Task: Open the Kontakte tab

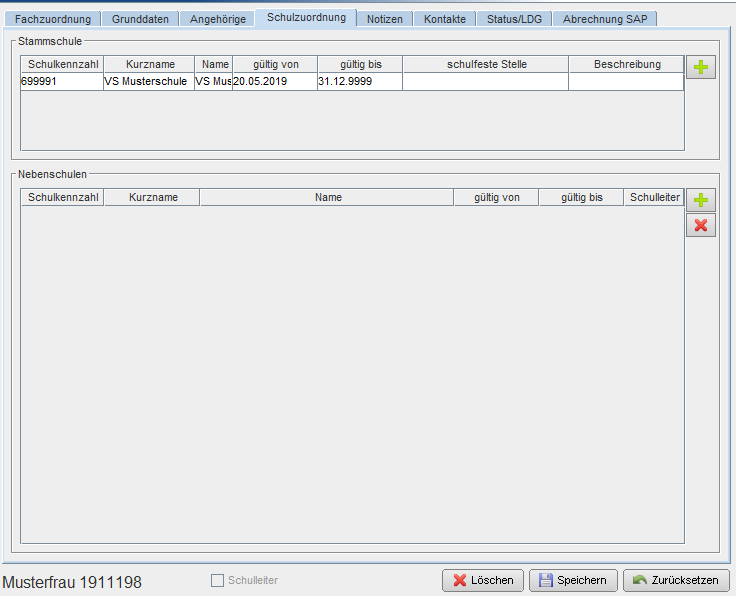Action: [445, 19]
